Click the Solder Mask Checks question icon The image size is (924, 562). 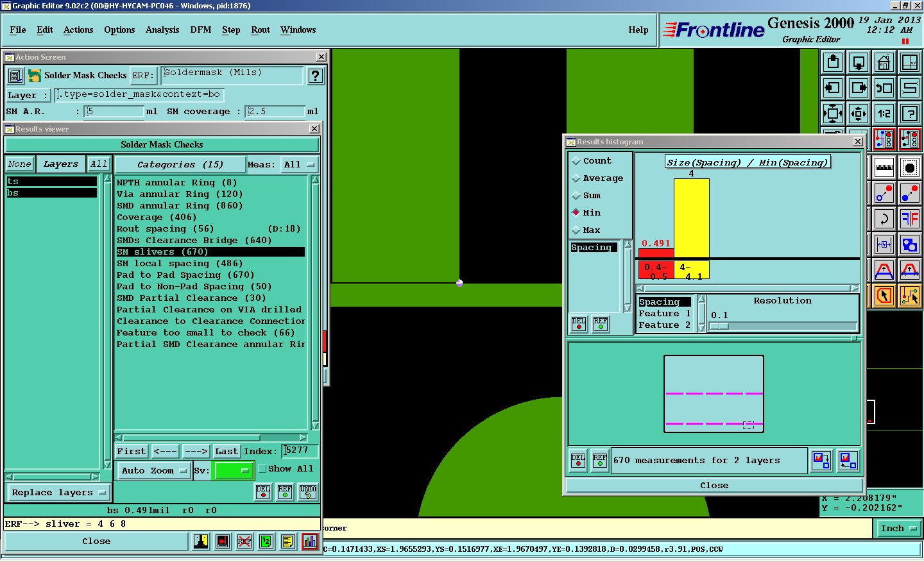(x=315, y=76)
